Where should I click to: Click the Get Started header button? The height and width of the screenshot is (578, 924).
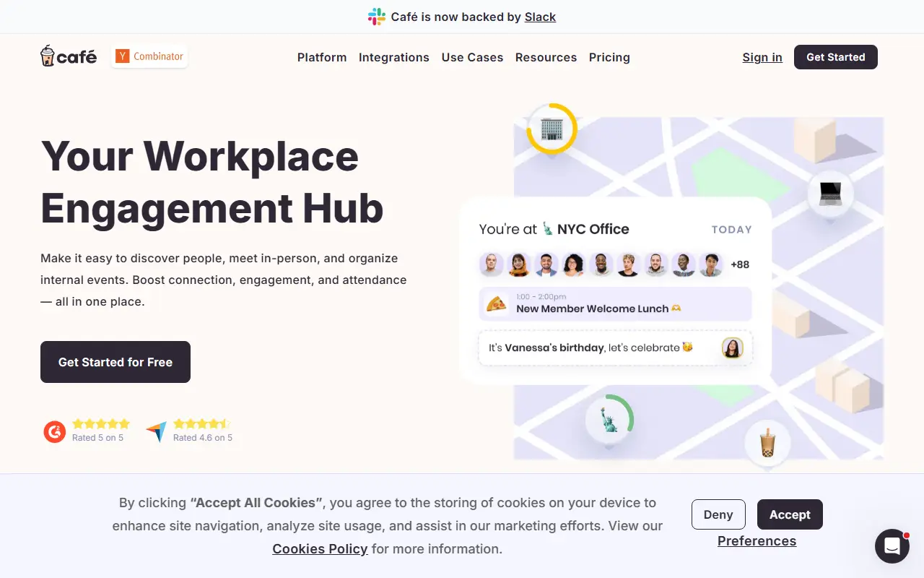(x=836, y=57)
